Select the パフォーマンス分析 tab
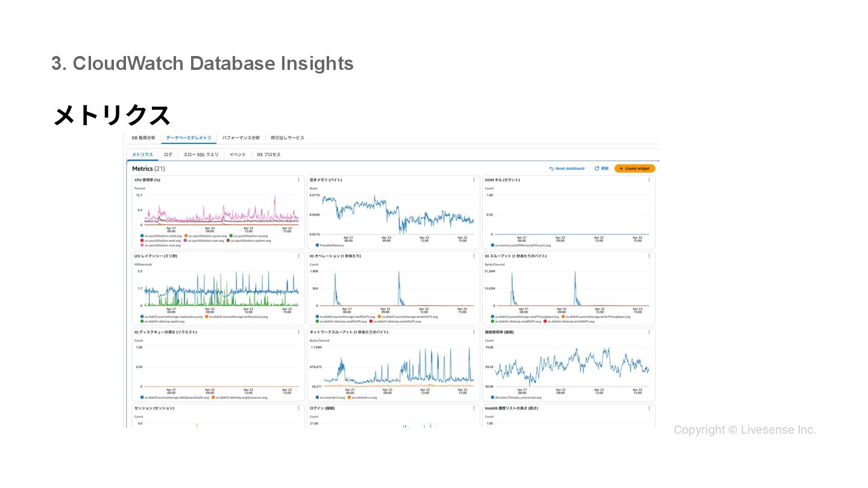 [x=241, y=138]
